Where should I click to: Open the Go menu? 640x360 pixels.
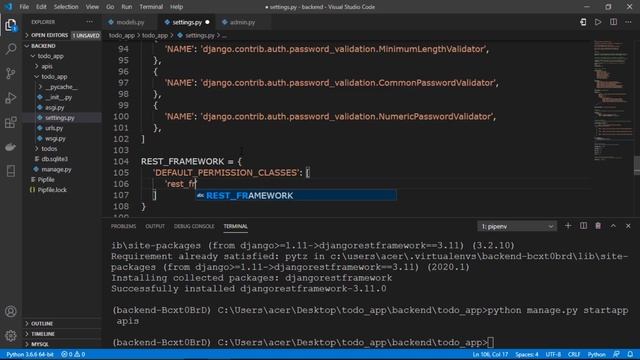pyautogui.click(x=110, y=7)
